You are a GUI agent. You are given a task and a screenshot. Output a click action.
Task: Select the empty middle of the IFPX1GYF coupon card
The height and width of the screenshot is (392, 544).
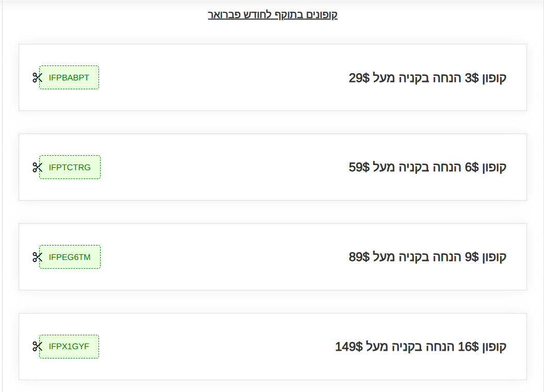tap(217, 347)
